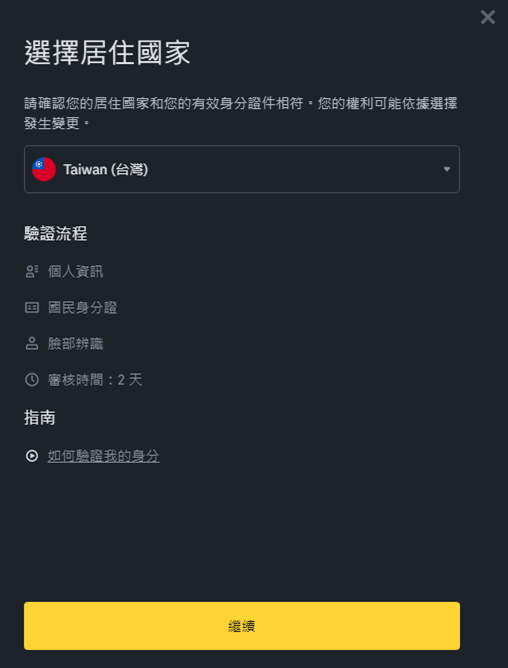Click the personal info (個人資訊) icon
This screenshot has height=668, width=508.
click(32, 271)
